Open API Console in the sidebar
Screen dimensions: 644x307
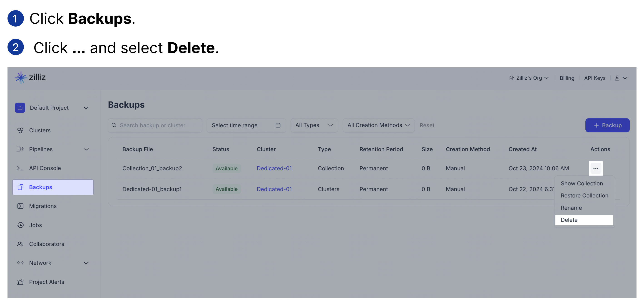coord(53,168)
